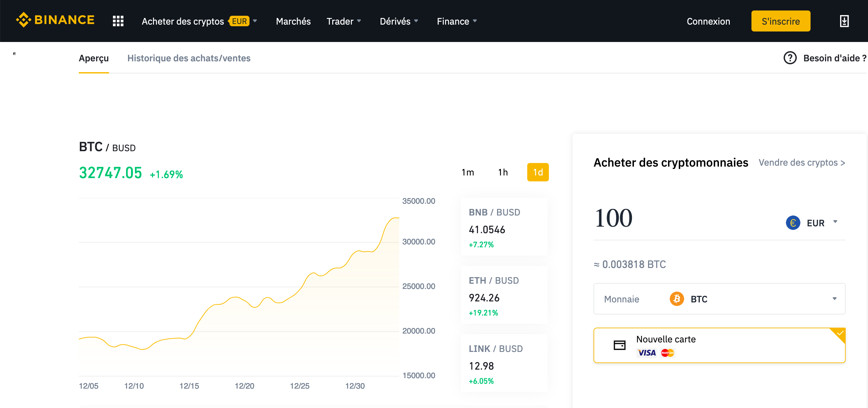This screenshot has height=408, width=868.
Task: Select the BNB / BUSD pair card
Action: coord(504,227)
